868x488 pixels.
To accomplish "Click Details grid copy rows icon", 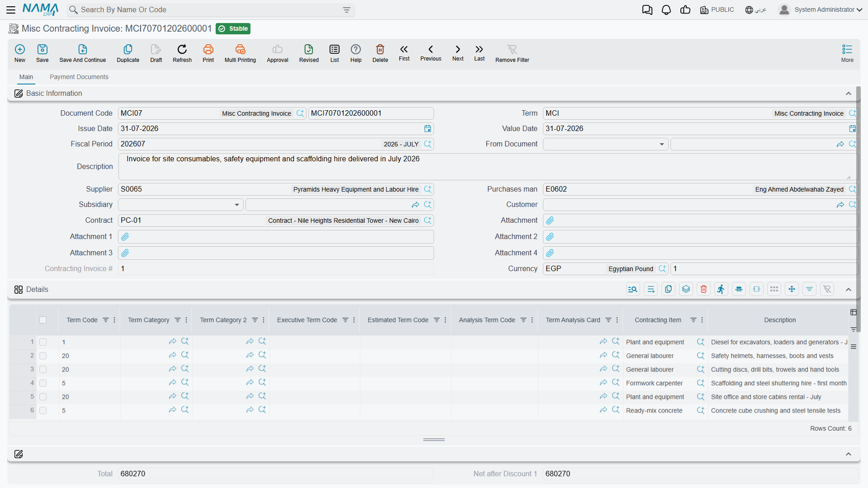I will pyautogui.click(x=668, y=289).
